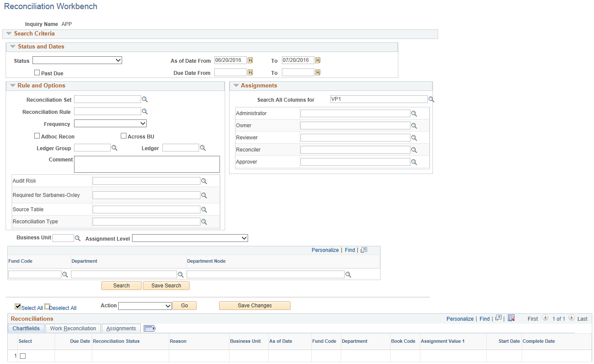Open the Fund Code lookup in the grid
The width and height of the screenshot is (594, 364).
(x=65, y=274)
